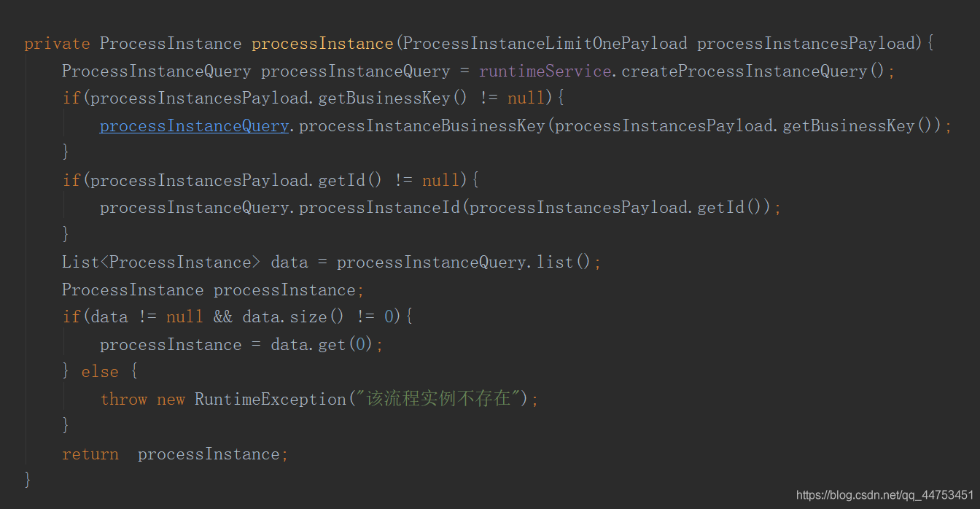Screen dimensions: 980x509
Task: Click the method's final closing brace
Action: [28, 479]
